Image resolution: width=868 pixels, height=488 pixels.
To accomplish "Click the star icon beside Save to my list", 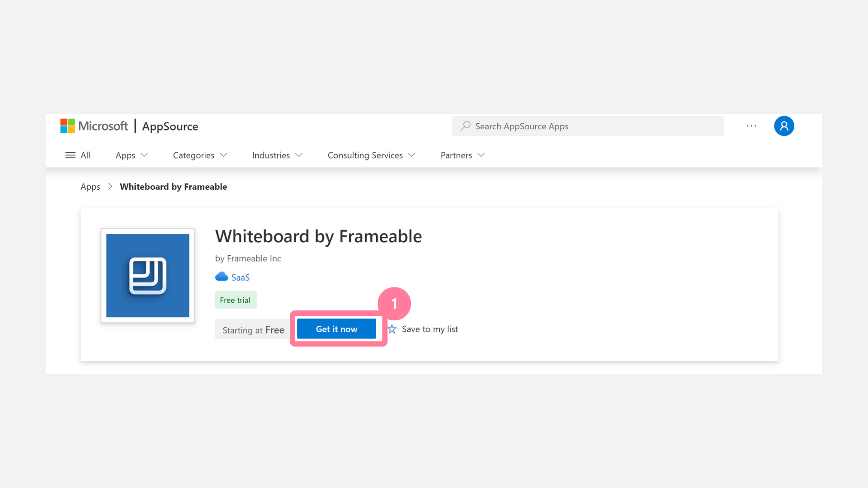I will point(392,329).
